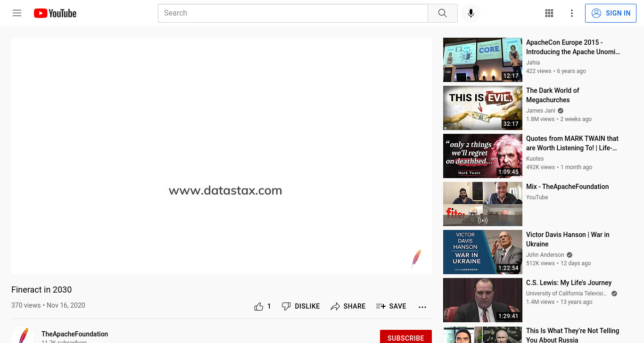644x343 pixels.
Task: Click John Anderson verified checkmark badge
Action: coord(570,255)
